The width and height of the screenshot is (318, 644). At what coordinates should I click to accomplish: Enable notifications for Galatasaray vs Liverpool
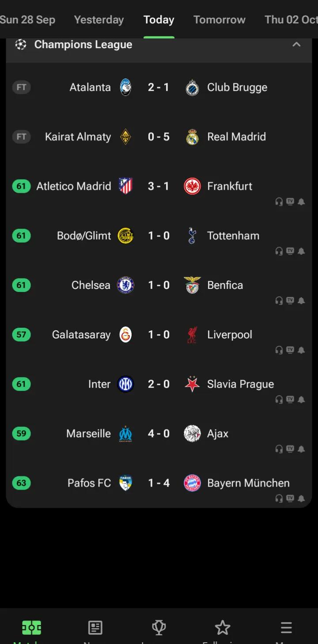[x=301, y=350]
